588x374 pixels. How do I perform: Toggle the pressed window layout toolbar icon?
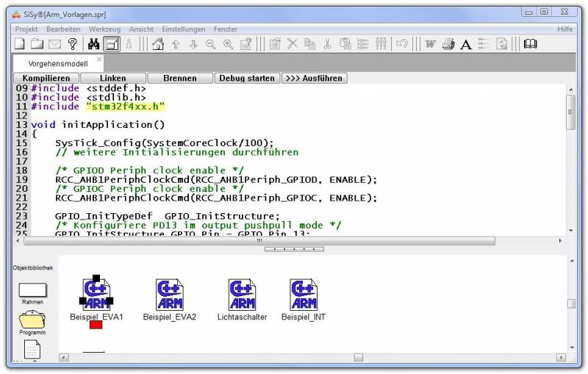(112, 44)
